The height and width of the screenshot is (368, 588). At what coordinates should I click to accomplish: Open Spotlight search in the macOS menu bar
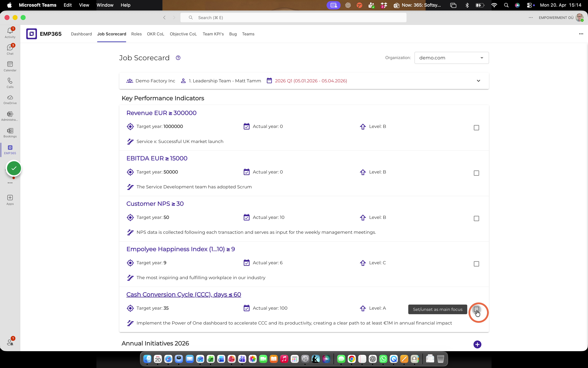[x=506, y=5]
